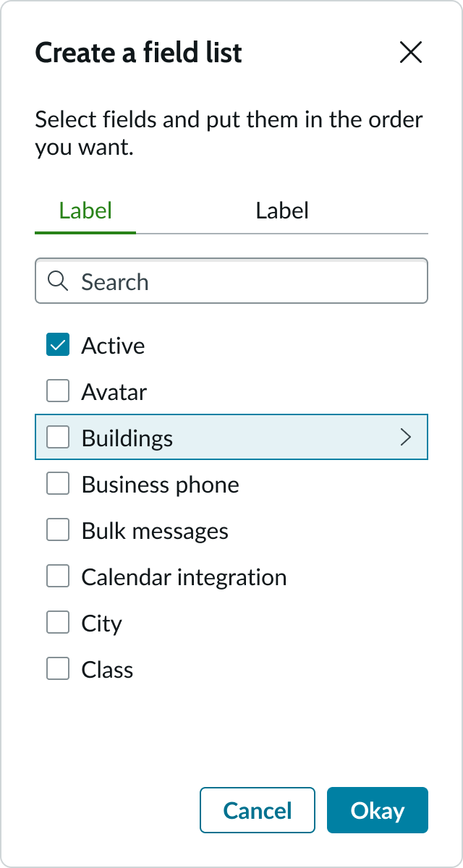Check the Calendar integration option
The image size is (463, 868).
coord(57,576)
